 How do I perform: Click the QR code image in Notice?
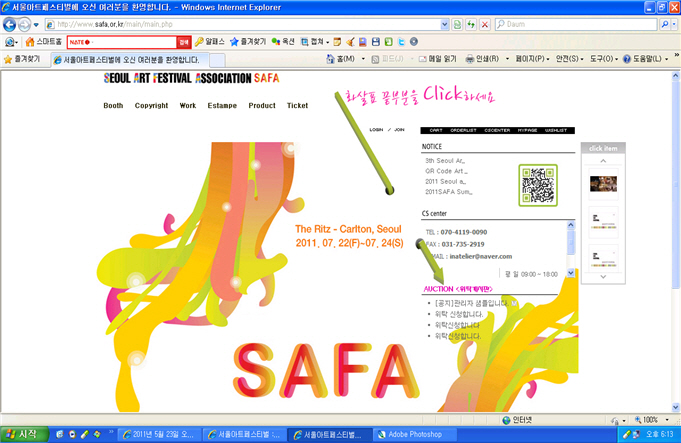click(537, 184)
